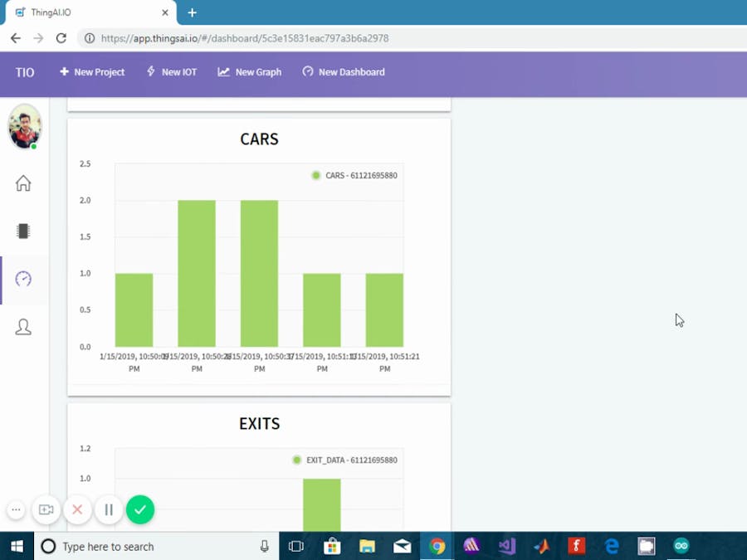Open New IOT option
Image resolution: width=747 pixels, height=560 pixels.
coord(172,72)
